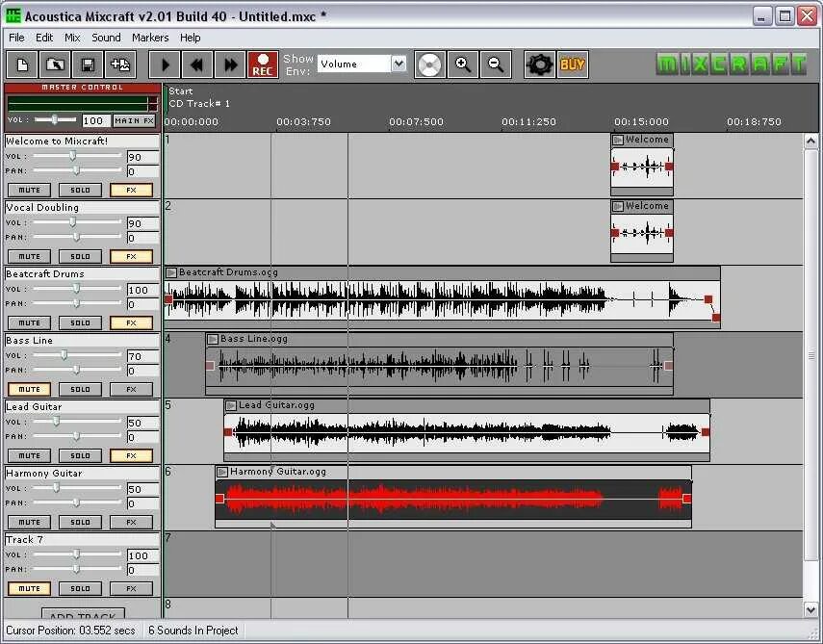The width and height of the screenshot is (823, 644).
Task: Click the timeline scrollbar up arrow
Action: (810, 141)
